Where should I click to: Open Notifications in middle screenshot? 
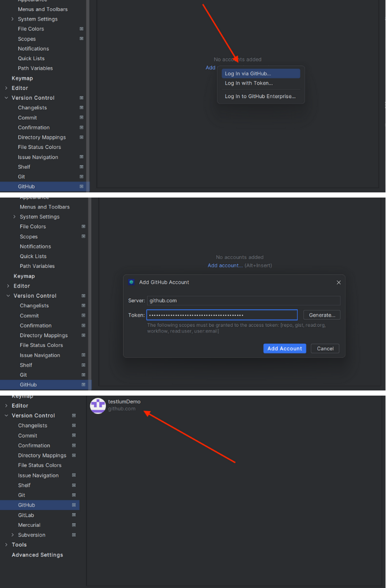point(35,246)
